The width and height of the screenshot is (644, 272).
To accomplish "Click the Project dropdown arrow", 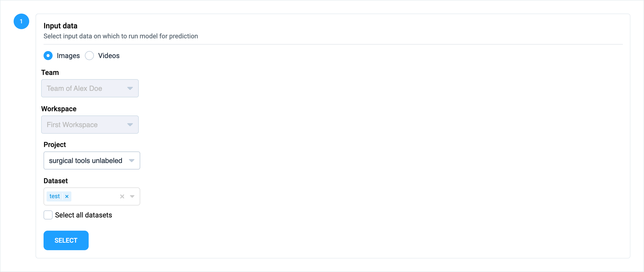I will coord(132,160).
